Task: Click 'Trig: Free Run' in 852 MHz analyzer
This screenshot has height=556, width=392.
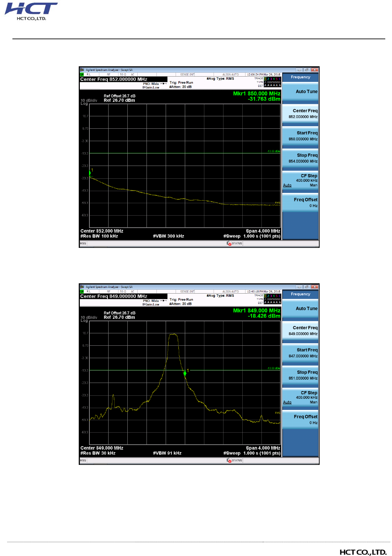Action: [181, 83]
